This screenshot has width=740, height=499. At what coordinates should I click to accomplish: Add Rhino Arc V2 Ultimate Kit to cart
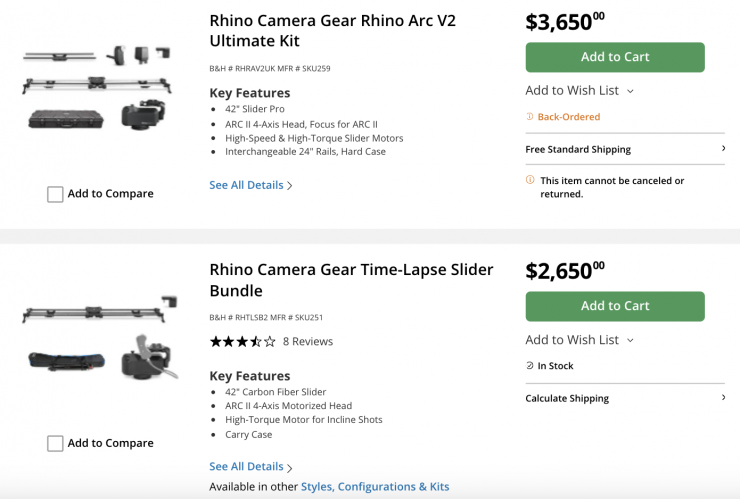(x=615, y=57)
